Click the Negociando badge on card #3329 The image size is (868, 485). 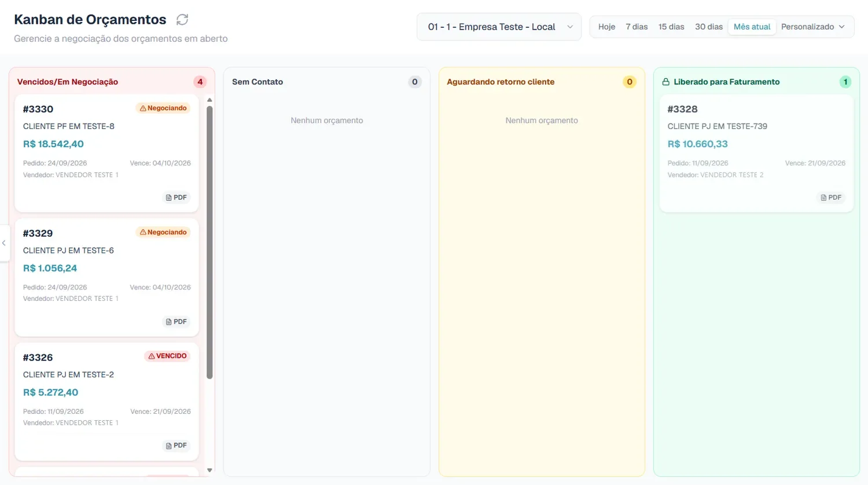pyautogui.click(x=163, y=232)
